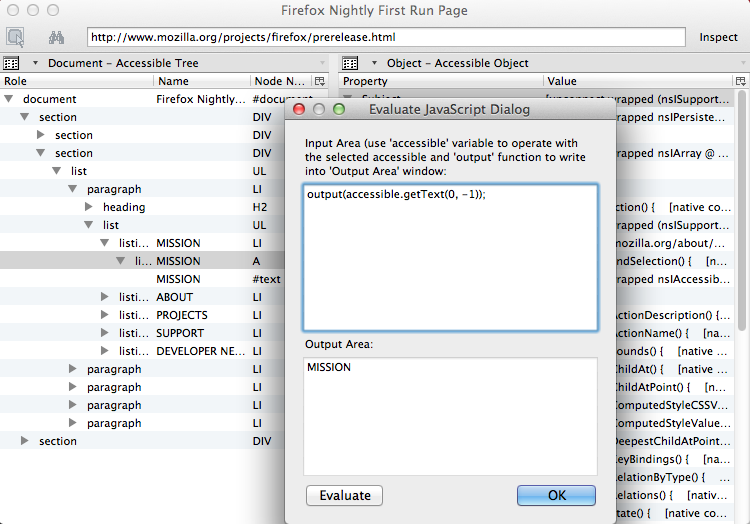750x524 pixels.
Task: Collapse the first section DIV node
Action: (25, 117)
